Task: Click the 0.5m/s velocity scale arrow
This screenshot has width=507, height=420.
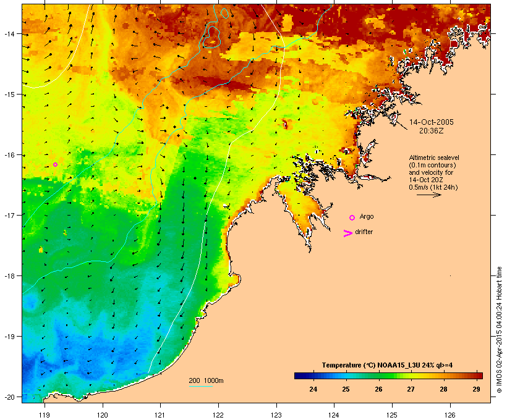Action: [428, 195]
